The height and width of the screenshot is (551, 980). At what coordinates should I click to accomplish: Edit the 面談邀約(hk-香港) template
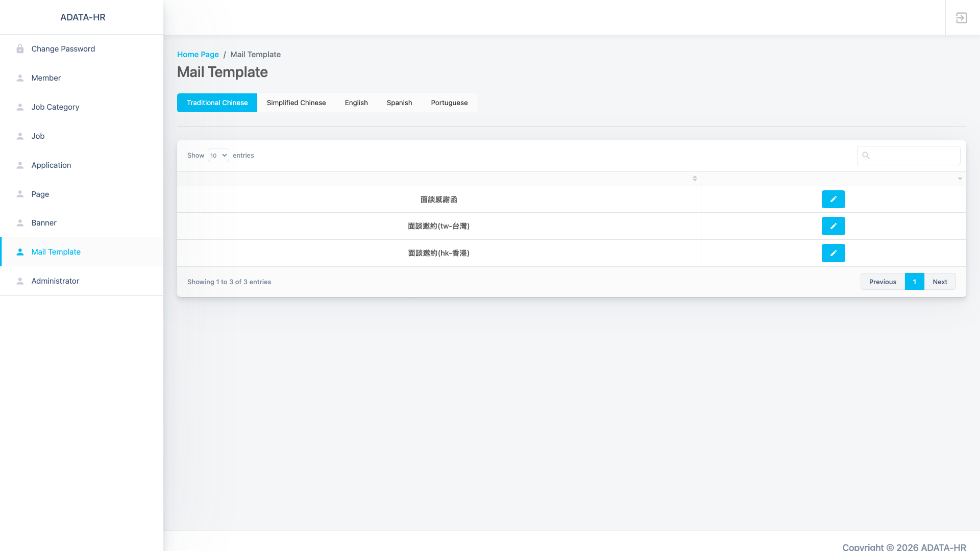pyautogui.click(x=833, y=253)
